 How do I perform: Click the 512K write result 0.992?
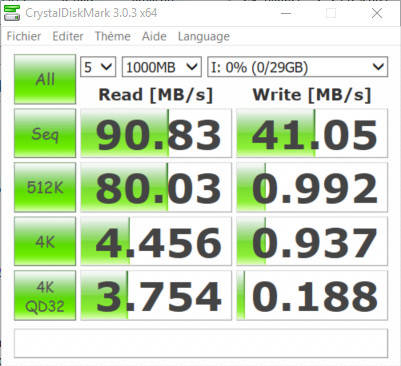[x=312, y=187]
